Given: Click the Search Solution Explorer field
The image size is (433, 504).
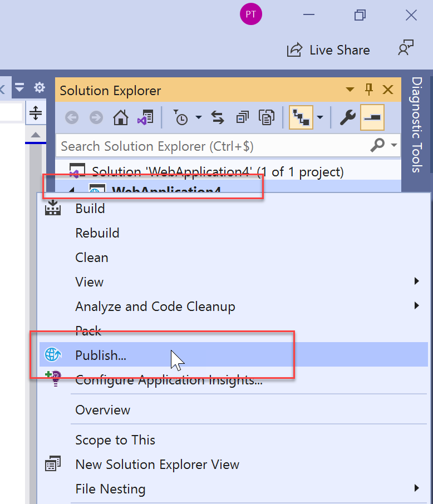Looking at the screenshot, I should (x=211, y=146).
